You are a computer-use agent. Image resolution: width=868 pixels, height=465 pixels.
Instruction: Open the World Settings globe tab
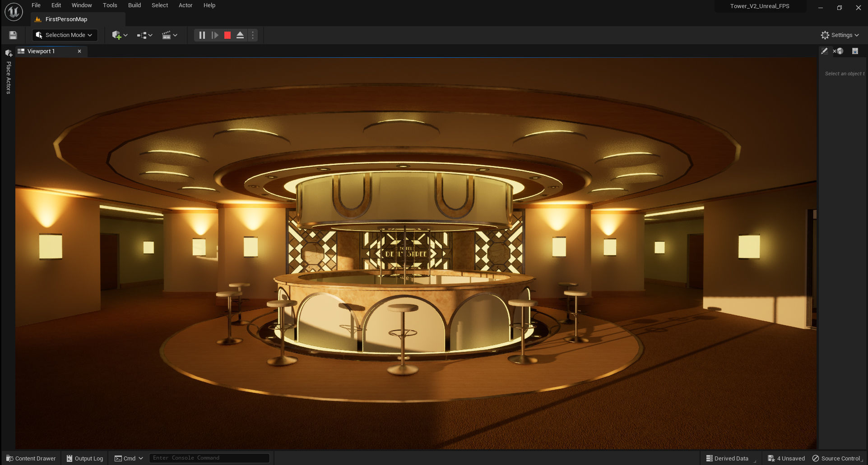click(840, 51)
